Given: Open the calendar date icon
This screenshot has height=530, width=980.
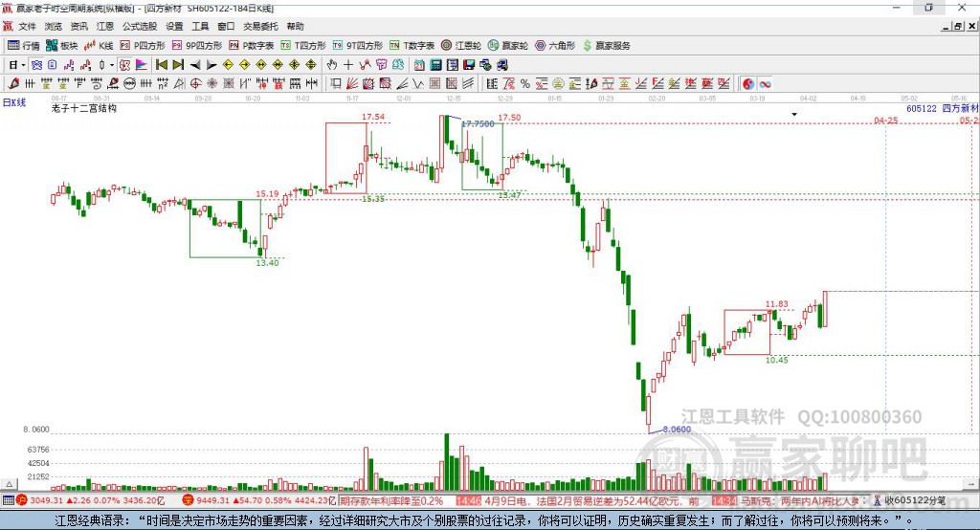Looking at the screenshot, I should pyautogui.click(x=419, y=65).
